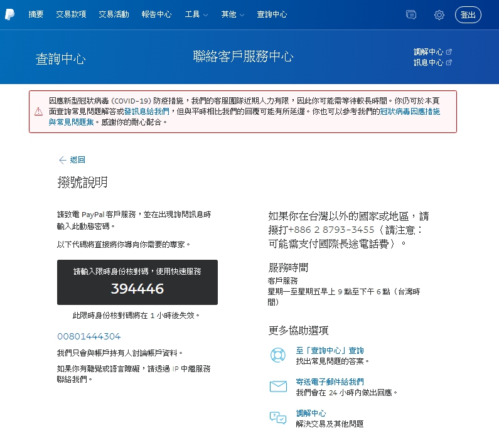The width and height of the screenshot is (499, 448).
Task: Open the 寄送電子郵件給我們 link
Action: (x=330, y=381)
